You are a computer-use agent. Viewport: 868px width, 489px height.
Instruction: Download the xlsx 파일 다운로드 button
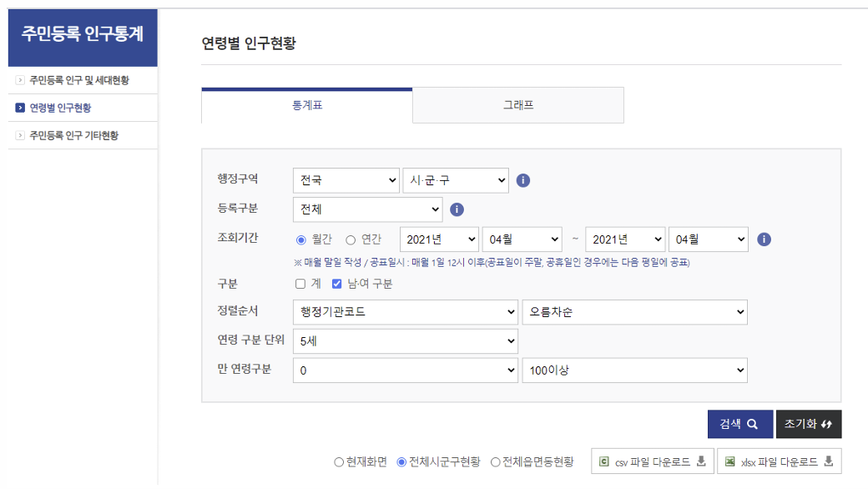780,461
